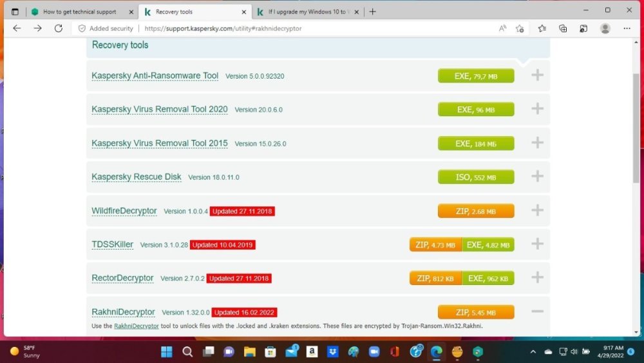The image size is (644, 363).
Task: Open Edge Settings and more menu
Action: (x=627, y=28)
